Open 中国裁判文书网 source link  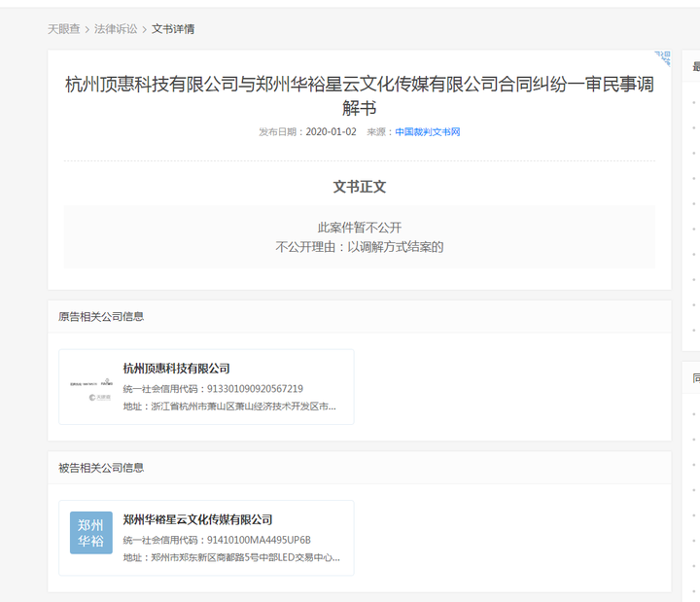427,131
